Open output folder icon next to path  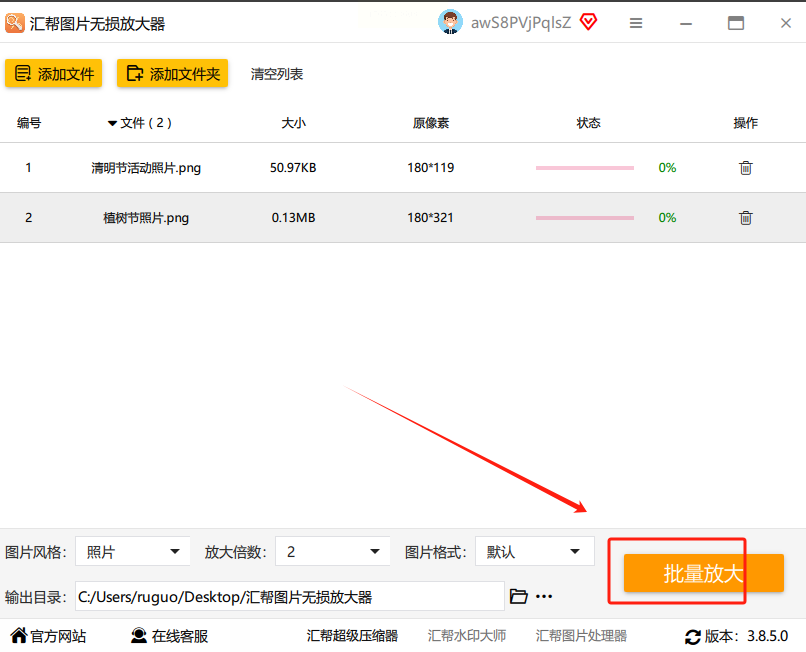(519, 596)
